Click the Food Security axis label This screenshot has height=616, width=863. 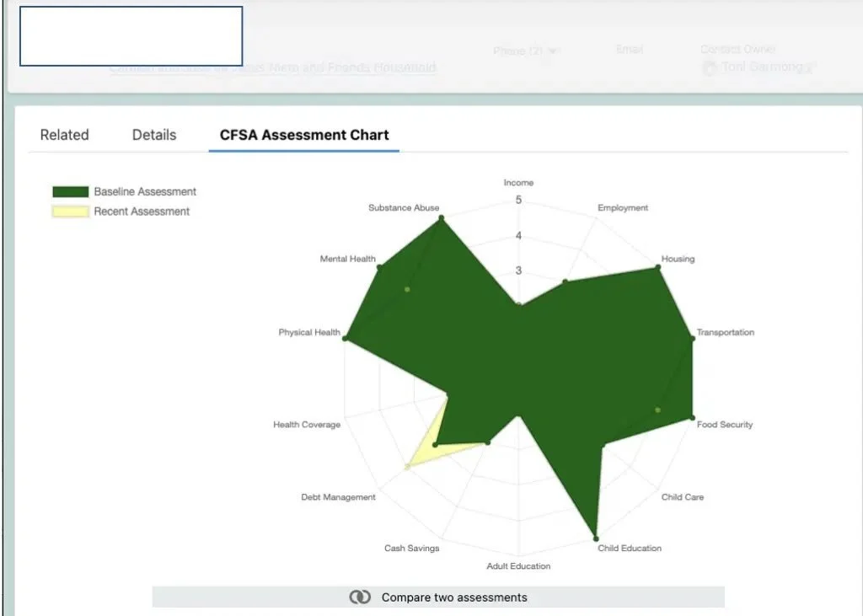point(724,425)
